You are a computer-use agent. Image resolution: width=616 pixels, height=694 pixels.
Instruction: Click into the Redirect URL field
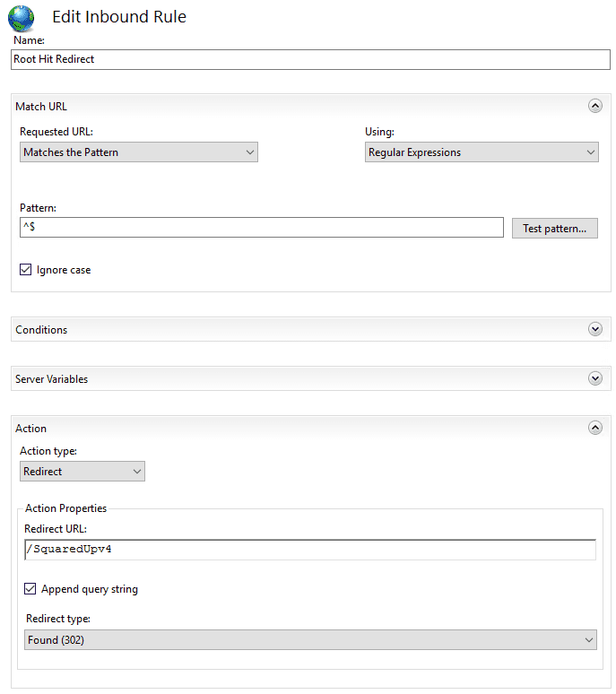pos(310,549)
